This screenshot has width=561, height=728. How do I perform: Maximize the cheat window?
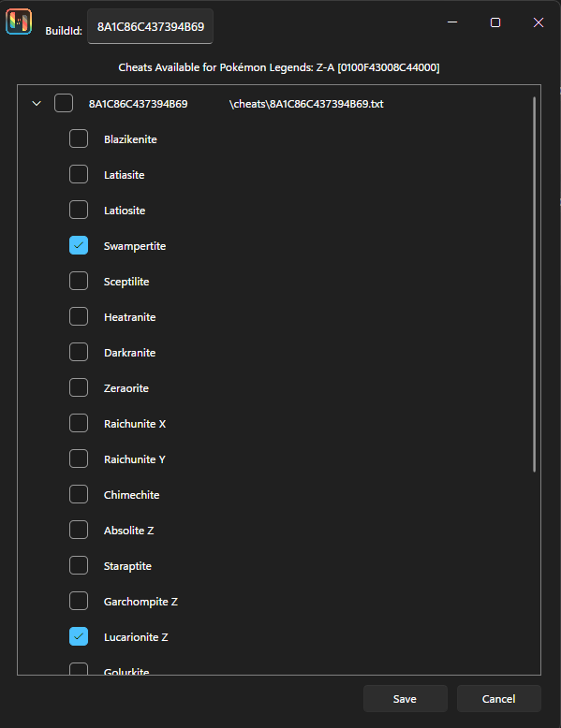[495, 22]
